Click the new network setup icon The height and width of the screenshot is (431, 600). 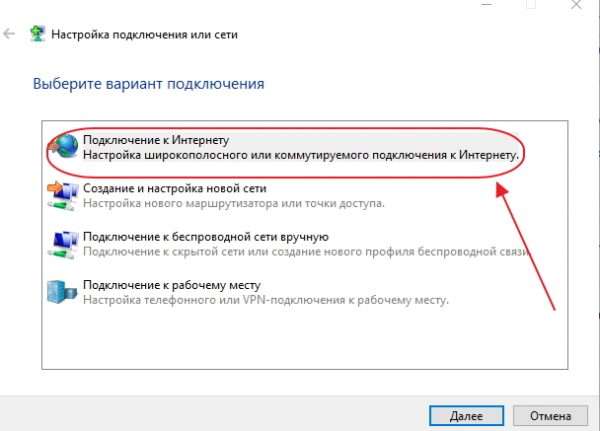coord(62,195)
